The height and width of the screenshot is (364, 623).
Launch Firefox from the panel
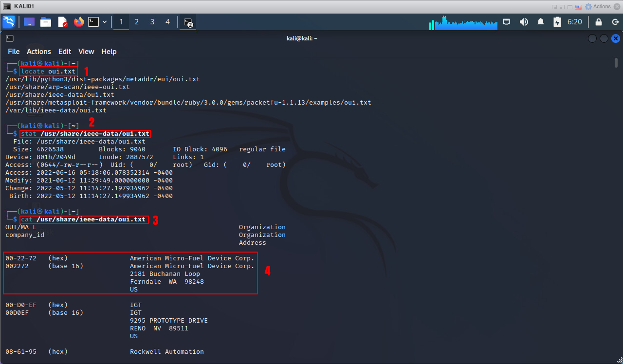[x=78, y=22]
